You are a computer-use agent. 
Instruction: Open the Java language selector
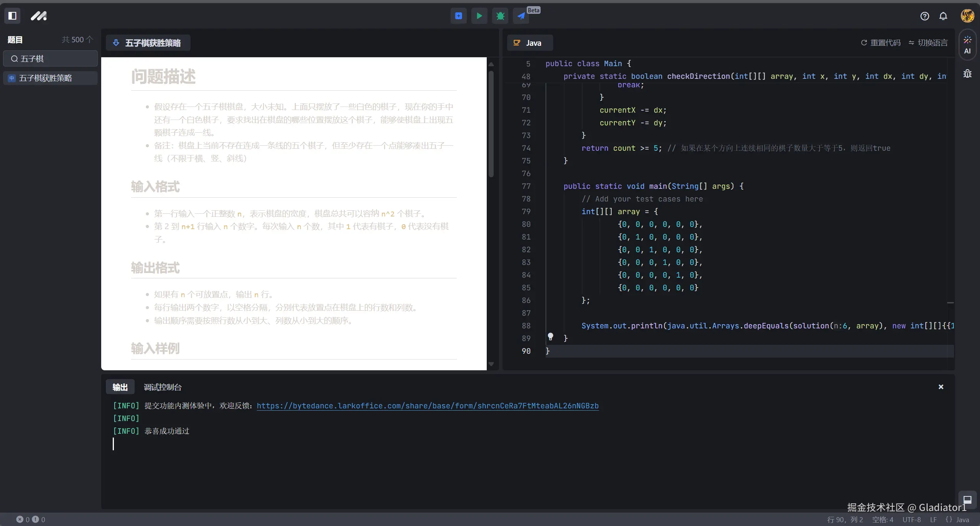point(529,43)
